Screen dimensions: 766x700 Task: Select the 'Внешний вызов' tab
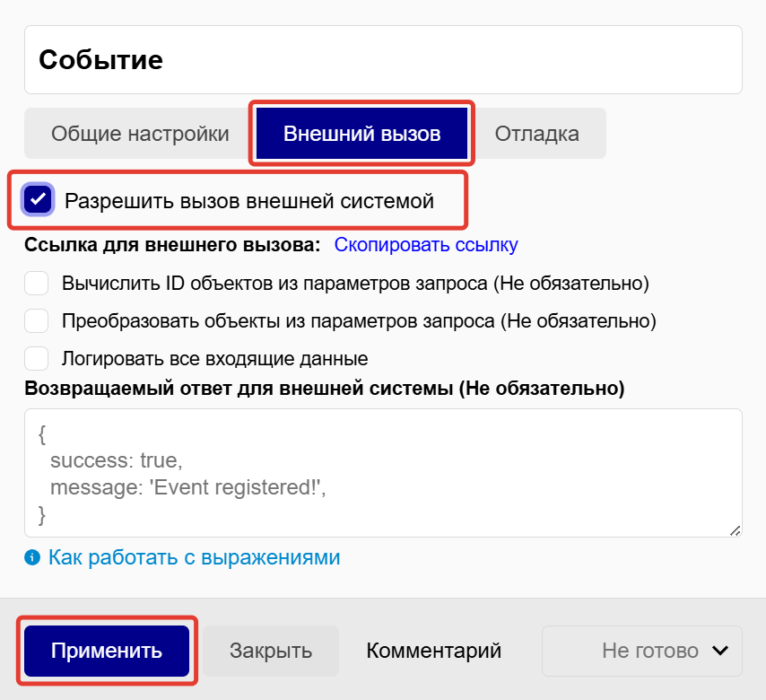tap(361, 134)
